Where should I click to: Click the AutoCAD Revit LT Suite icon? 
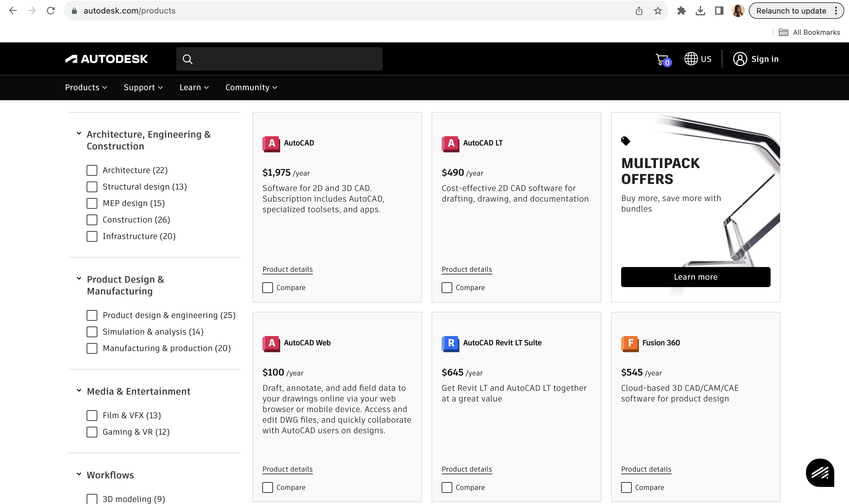(x=450, y=344)
